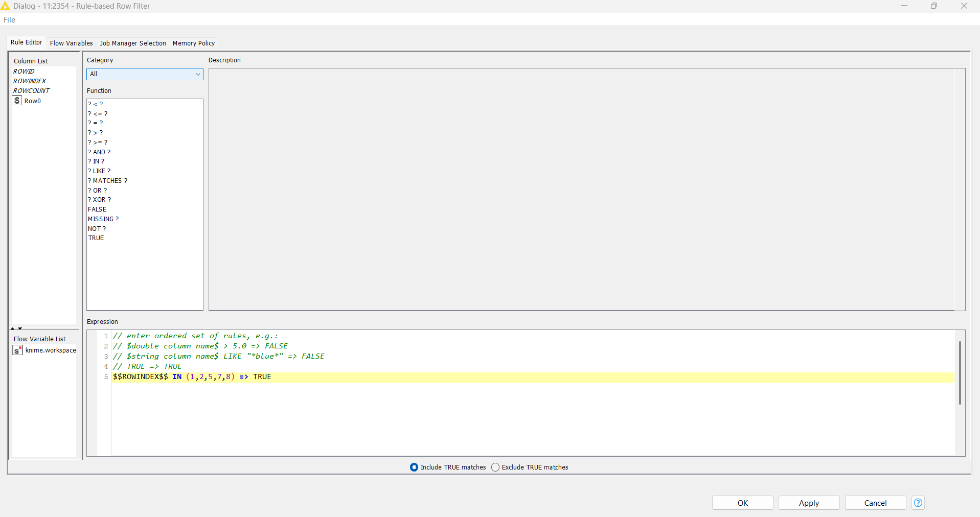The width and height of the screenshot is (980, 517).
Task: Click the KNIME warning triangle title icon
Action: (x=6, y=6)
